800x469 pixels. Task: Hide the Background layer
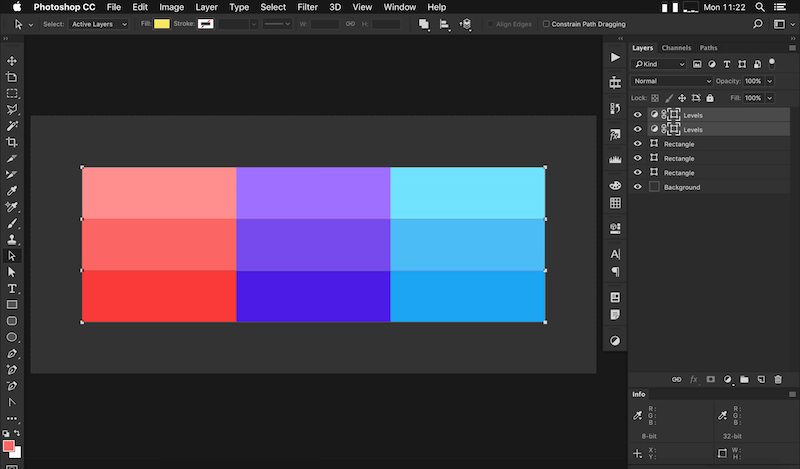point(638,187)
